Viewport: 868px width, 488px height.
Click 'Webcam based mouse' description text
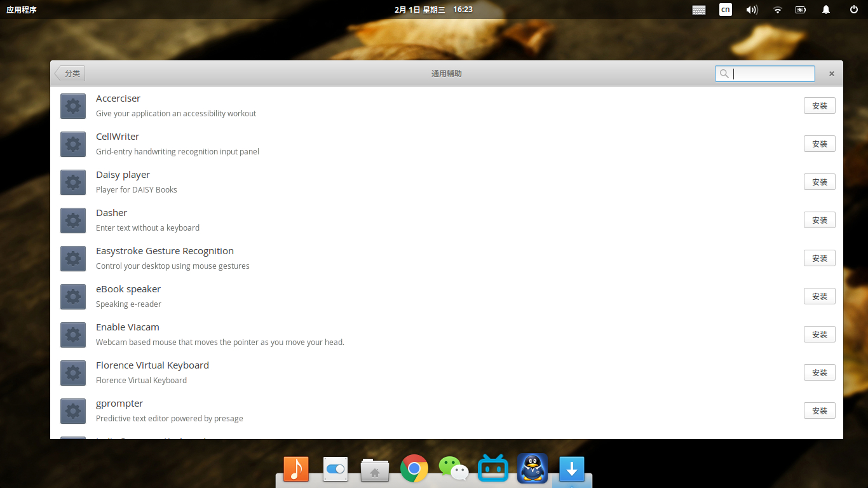(220, 342)
